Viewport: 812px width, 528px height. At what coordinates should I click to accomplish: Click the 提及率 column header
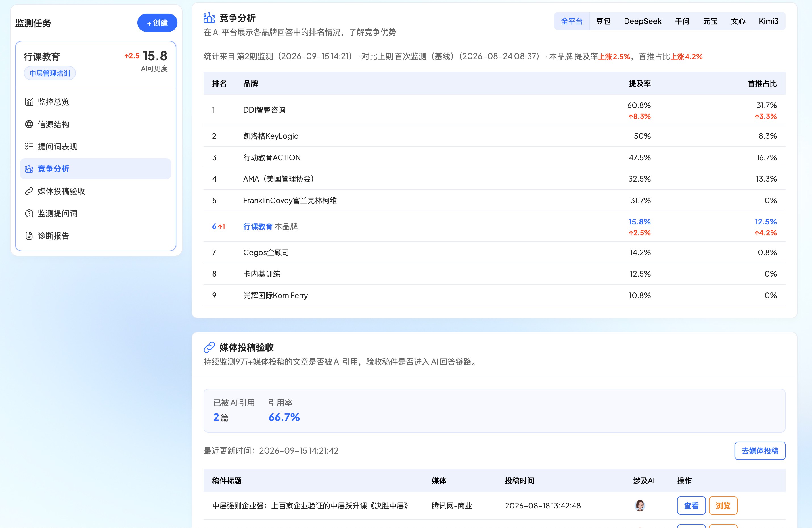tap(640, 83)
